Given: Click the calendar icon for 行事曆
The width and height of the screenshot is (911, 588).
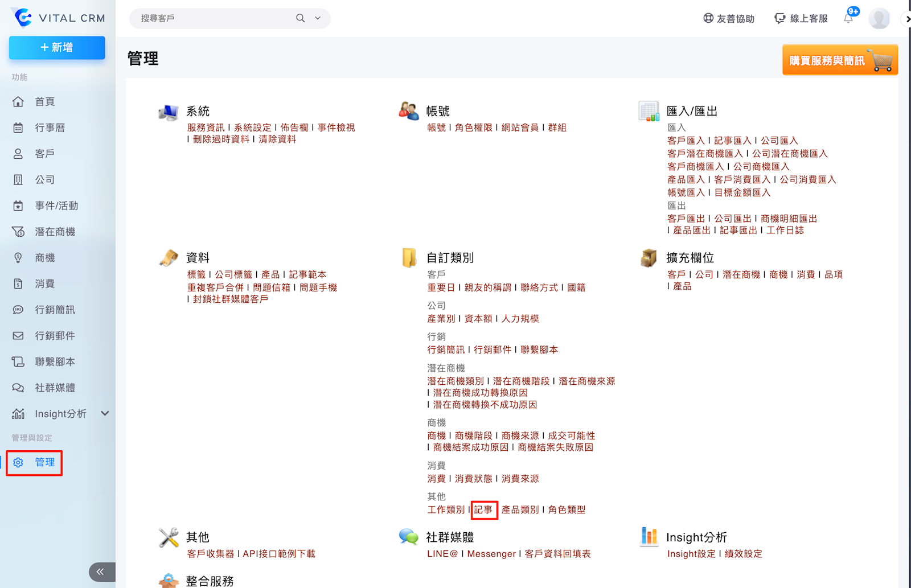Looking at the screenshot, I should [18, 128].
